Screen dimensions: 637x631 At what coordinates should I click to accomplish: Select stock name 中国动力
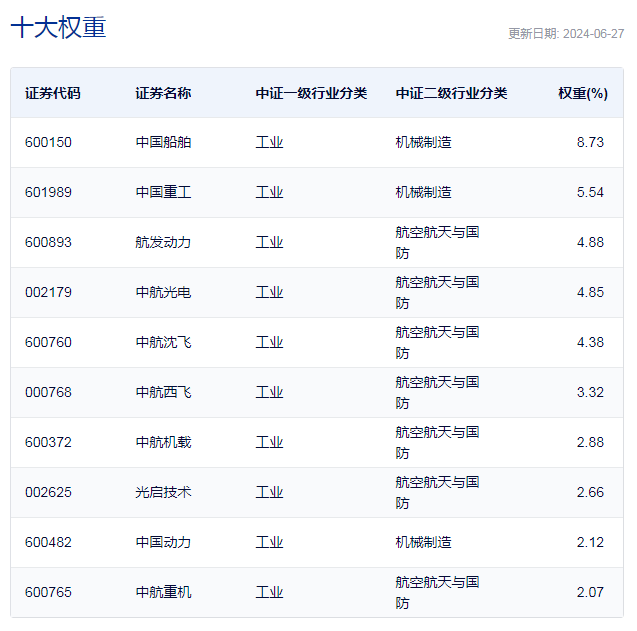pyautogui.click(x=163, y=542)
